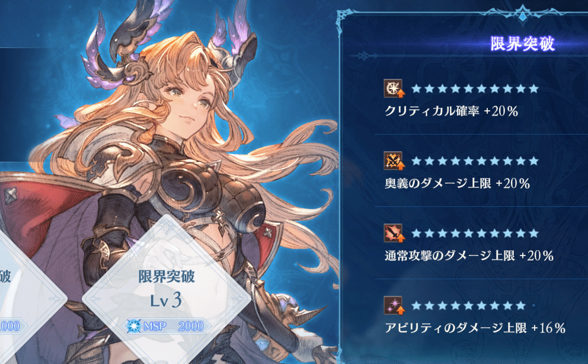The image size is (588, 364).
Task: Click the empty tenth star slot of アビリティ row
Action: [x=534, y=306]
